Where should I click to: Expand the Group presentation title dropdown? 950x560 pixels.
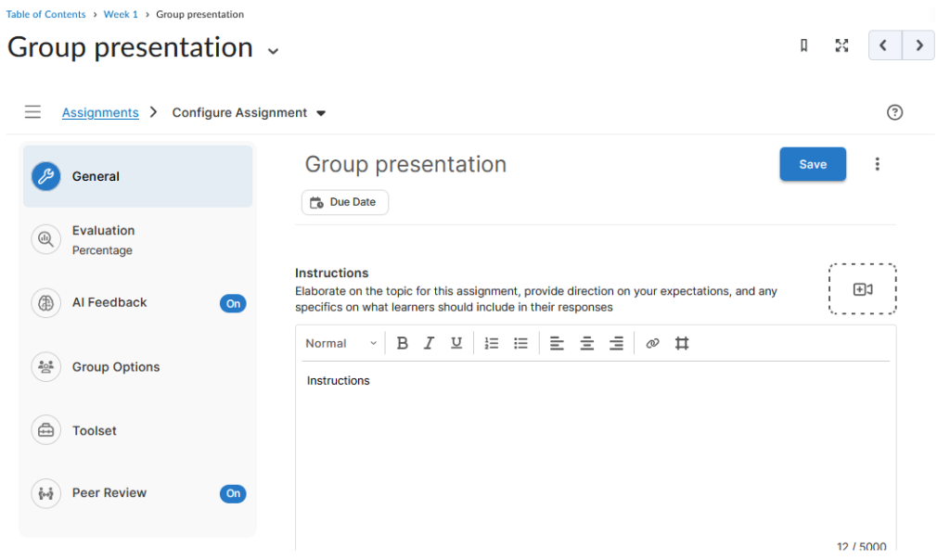pyautogui.click(x=274, y=51)
